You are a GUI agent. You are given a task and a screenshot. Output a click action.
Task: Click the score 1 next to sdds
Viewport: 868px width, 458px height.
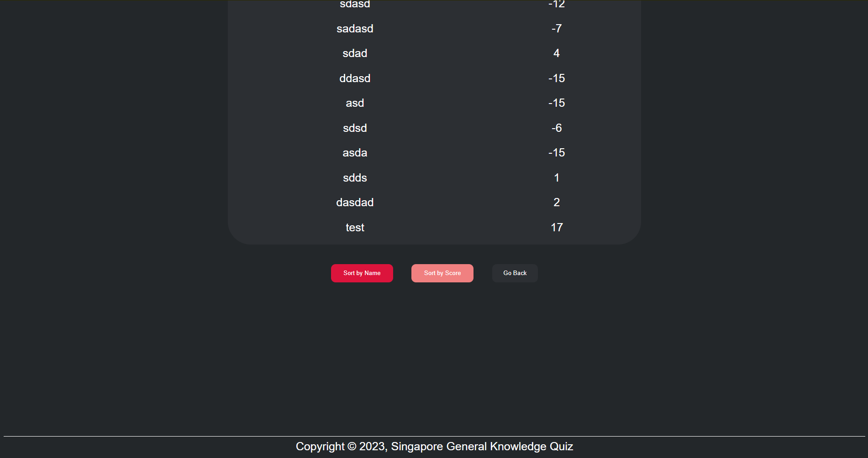tap(557, 177)
